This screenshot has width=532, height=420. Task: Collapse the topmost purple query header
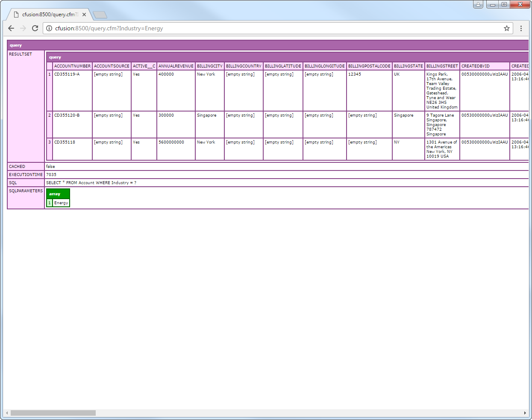tap(16, 45)
